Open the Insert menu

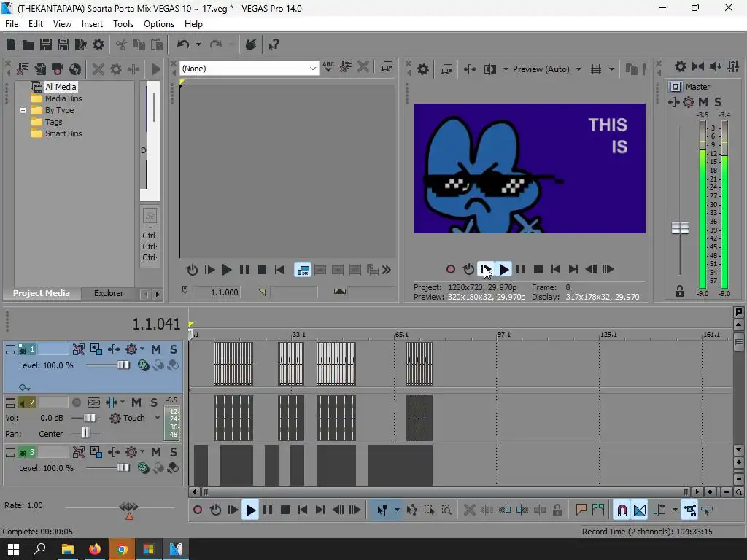92,24
